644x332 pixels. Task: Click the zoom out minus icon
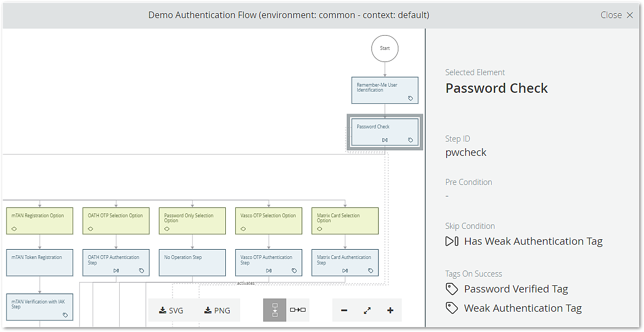[344, 311]
